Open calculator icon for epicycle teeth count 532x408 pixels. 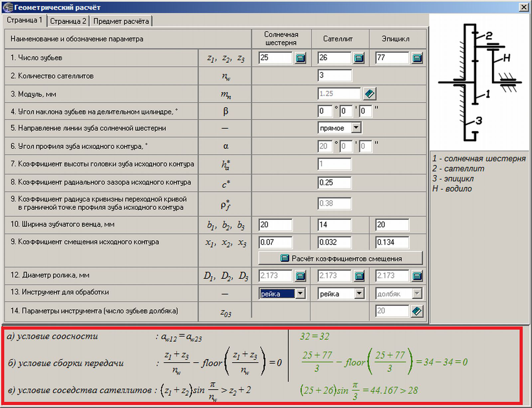[417, 58]
